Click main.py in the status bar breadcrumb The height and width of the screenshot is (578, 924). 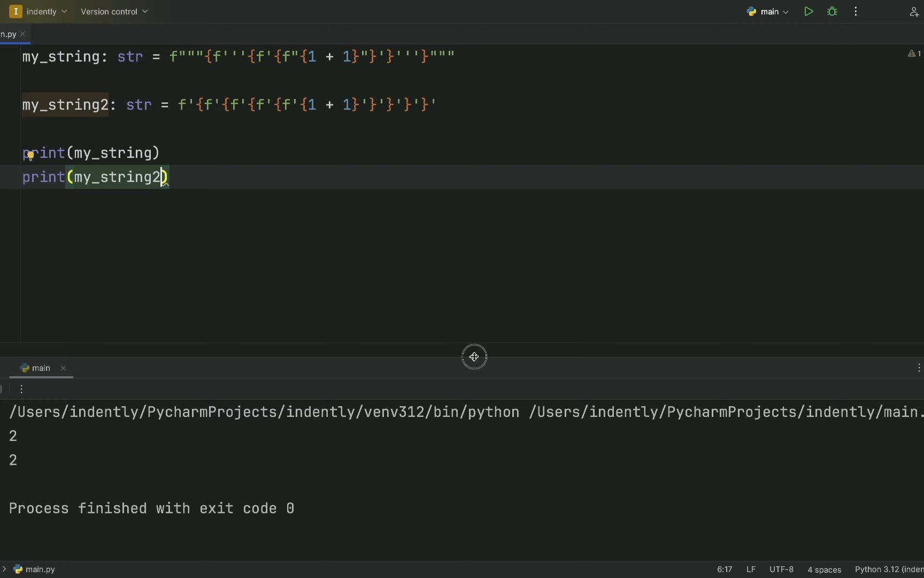(35, 569)
